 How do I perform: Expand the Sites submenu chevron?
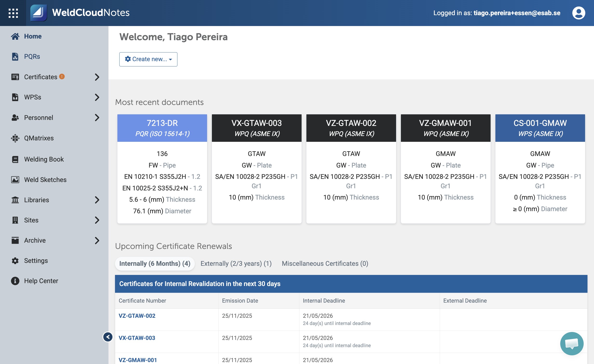(97, 220)
